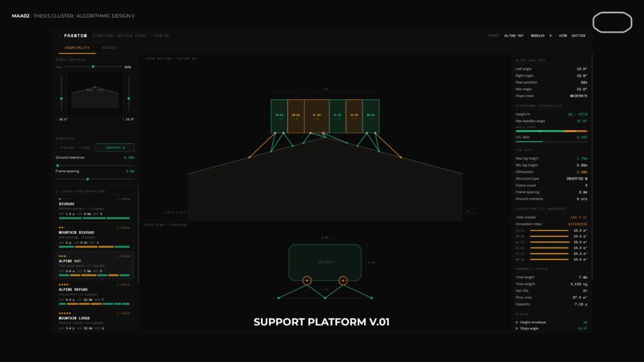The height and width of the screenshot is (362, 644).
Task: Click the Peak position slider handle
Action: tap(93, 67)
